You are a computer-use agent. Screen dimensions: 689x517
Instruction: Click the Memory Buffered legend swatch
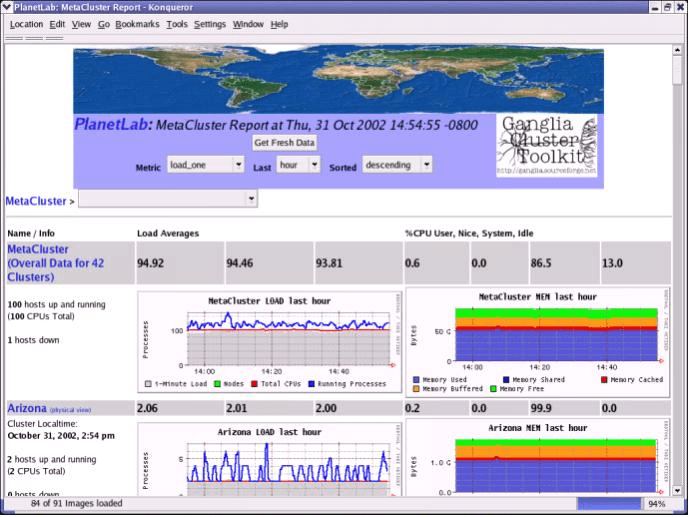click(416, 389)
